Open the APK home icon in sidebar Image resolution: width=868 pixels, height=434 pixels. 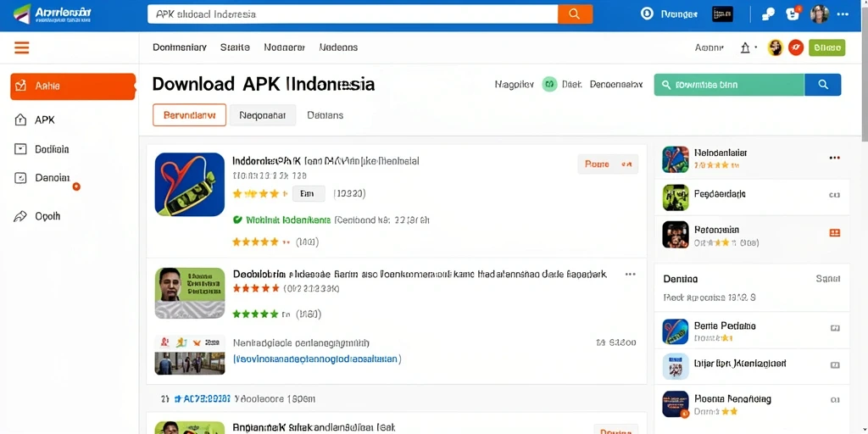click(x=20, y=120)
